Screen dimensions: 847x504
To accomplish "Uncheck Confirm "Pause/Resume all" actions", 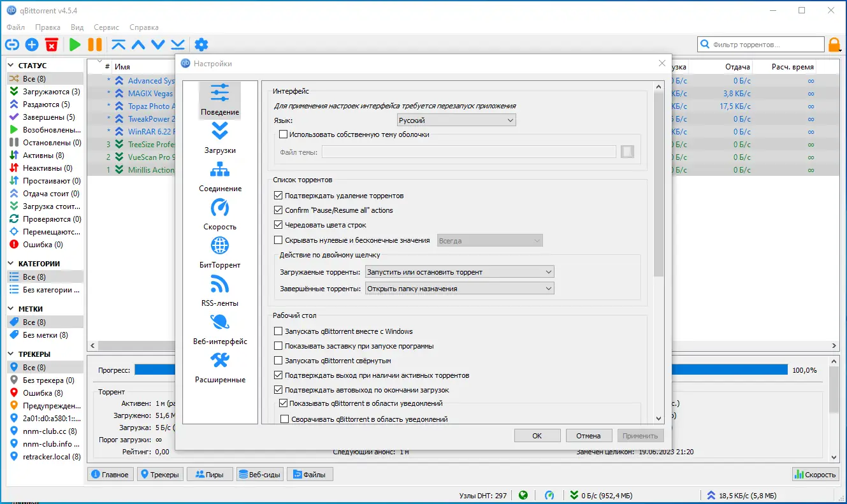I will click(x=278, y=210).
